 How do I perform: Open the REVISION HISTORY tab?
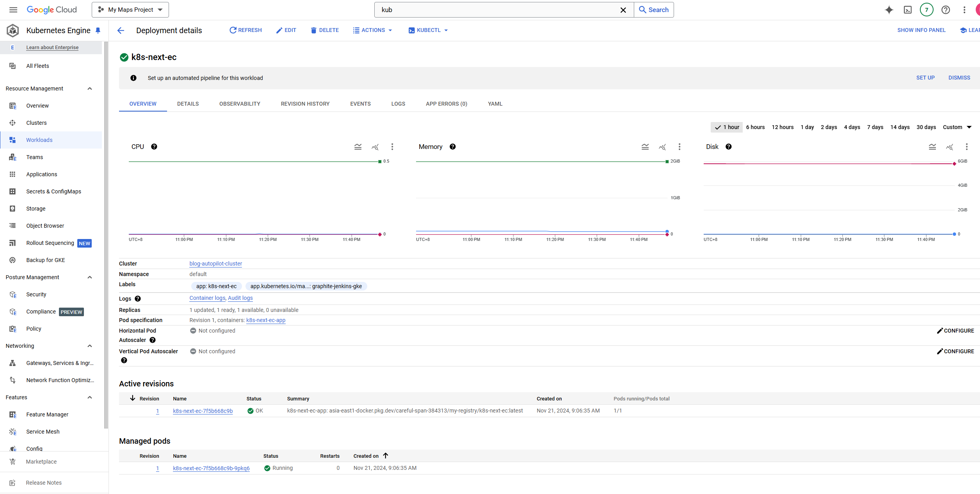[x=305, y=104]
